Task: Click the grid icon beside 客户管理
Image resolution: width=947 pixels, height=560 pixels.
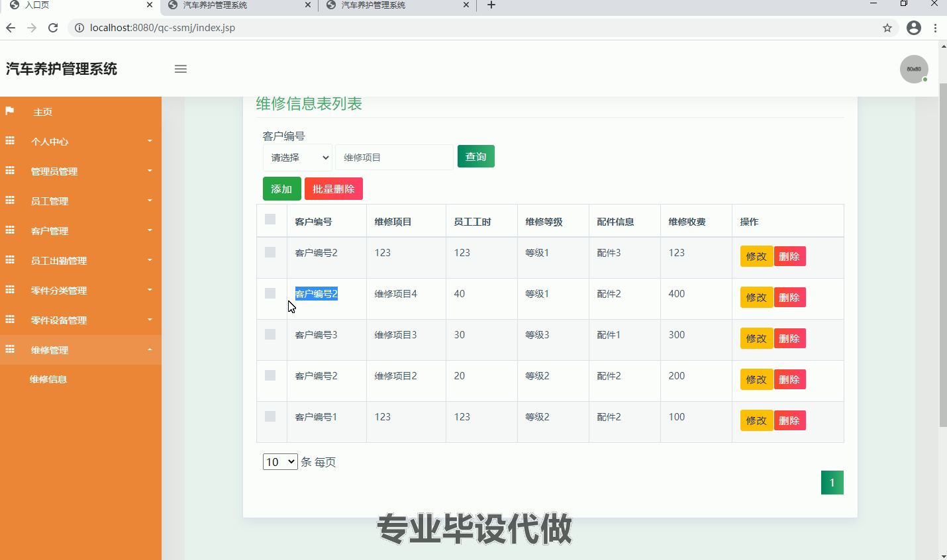Action: [10, 230]
